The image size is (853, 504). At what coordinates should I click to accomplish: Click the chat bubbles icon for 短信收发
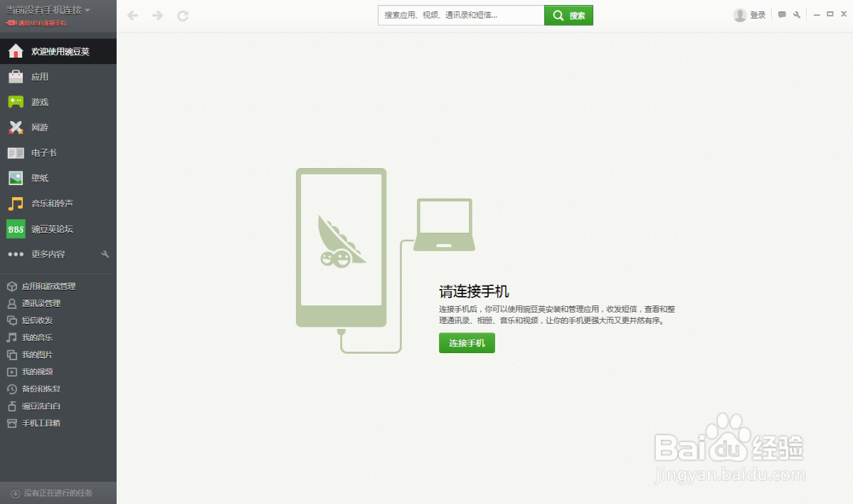click(x=12, y=321)
